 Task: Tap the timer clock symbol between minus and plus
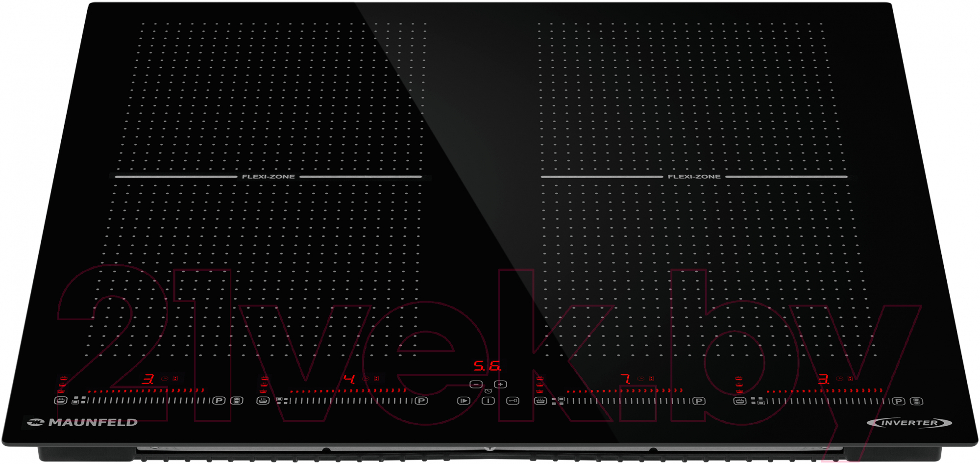click(x=488, y=391)
